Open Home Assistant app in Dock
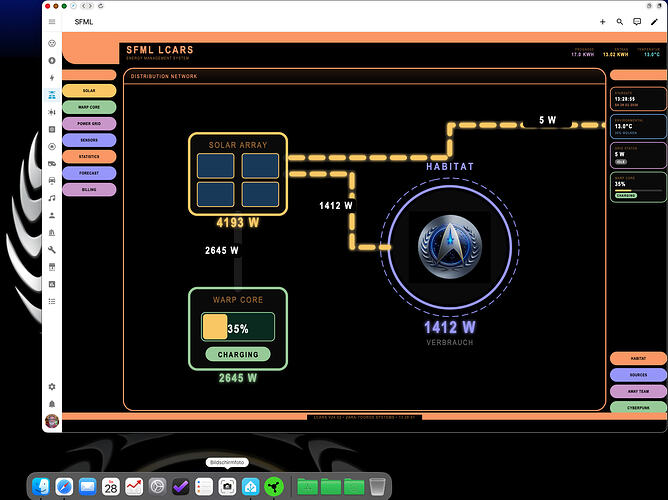Viewport: 668px width, 500px height. 250,486
